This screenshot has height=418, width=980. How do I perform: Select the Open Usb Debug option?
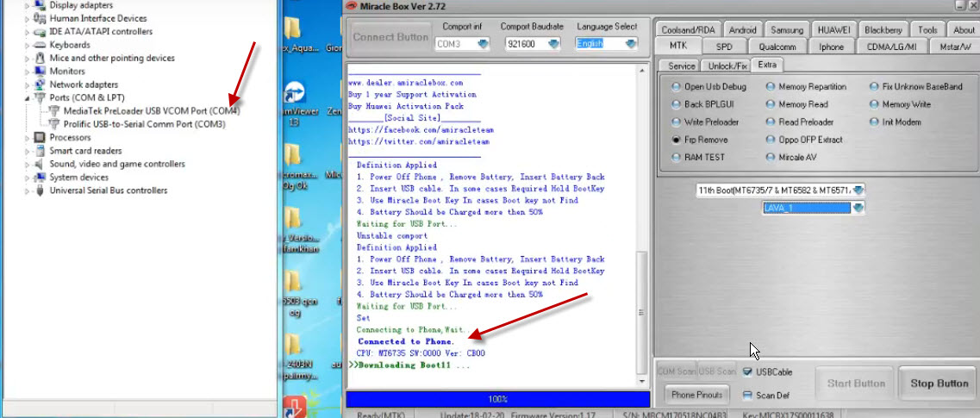click(676, 87)
